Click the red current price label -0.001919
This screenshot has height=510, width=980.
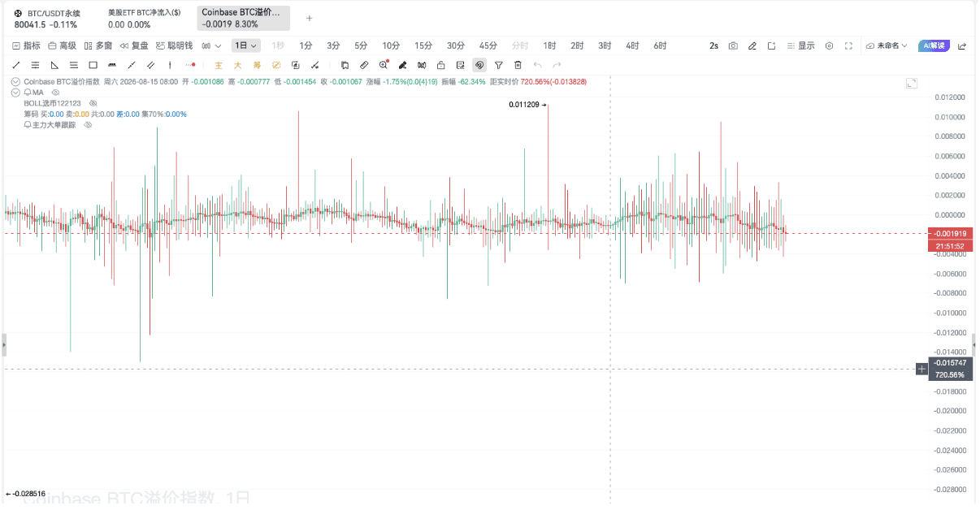(950, 234)
